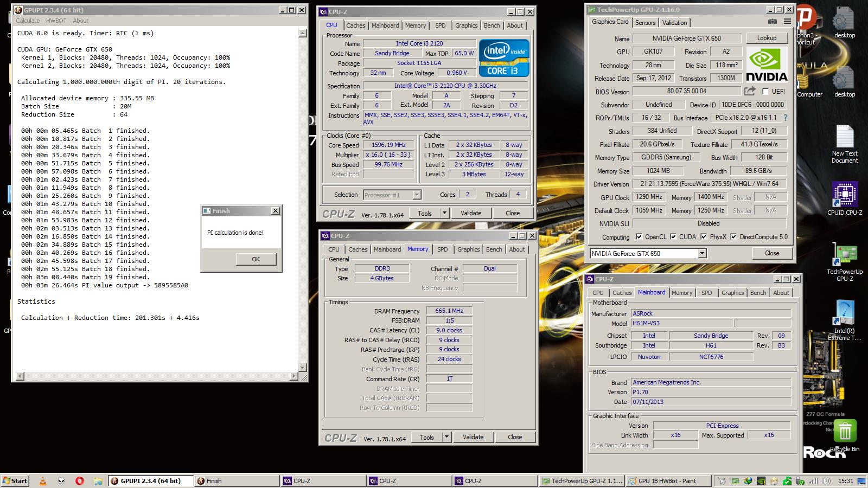This screenshot has width=868, height=488.
Task: Take a screenshot with GPU-Z camera icon
Action: click(772, 22)
